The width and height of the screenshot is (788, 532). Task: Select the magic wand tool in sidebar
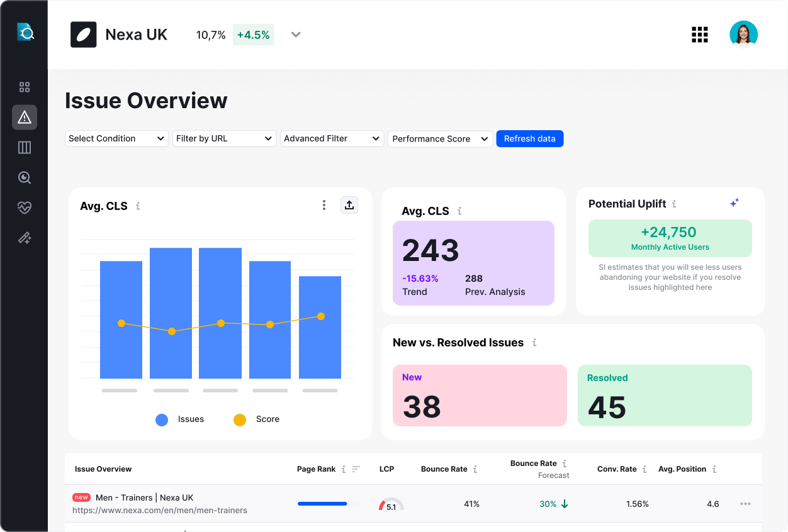click(x=24, y=238)
